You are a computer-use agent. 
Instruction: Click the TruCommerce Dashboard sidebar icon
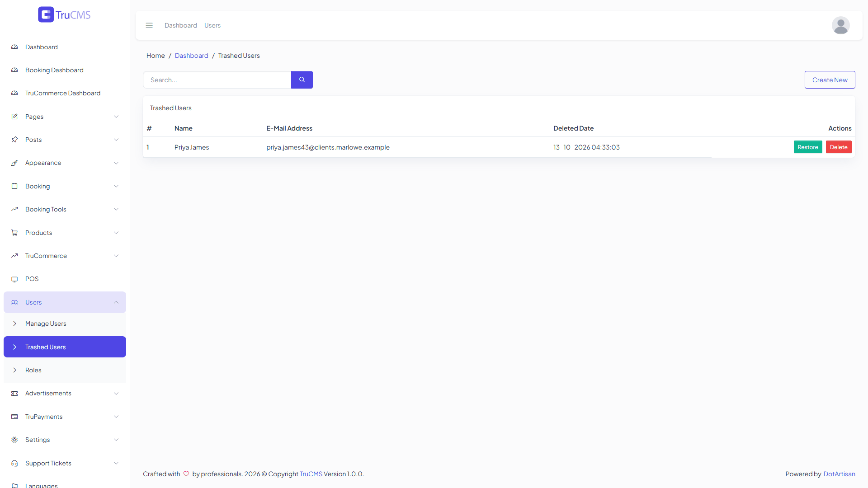click(x=14, y=93)
